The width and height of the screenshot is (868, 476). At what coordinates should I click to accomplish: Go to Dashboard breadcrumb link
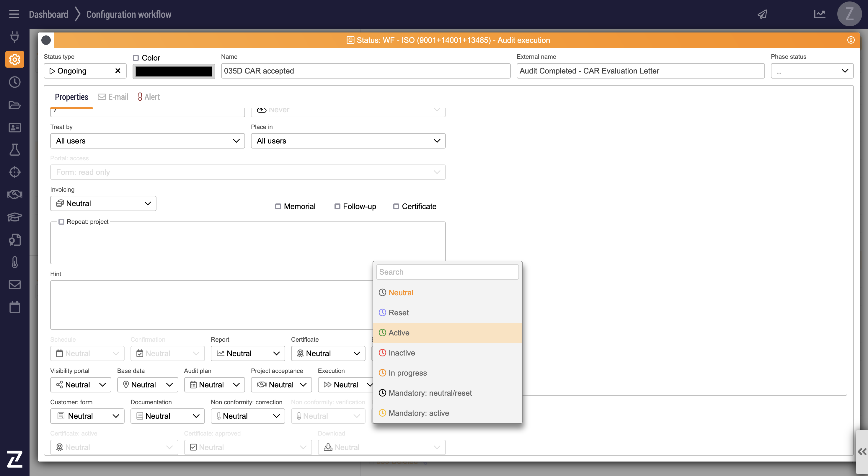(x=48, y=14)
